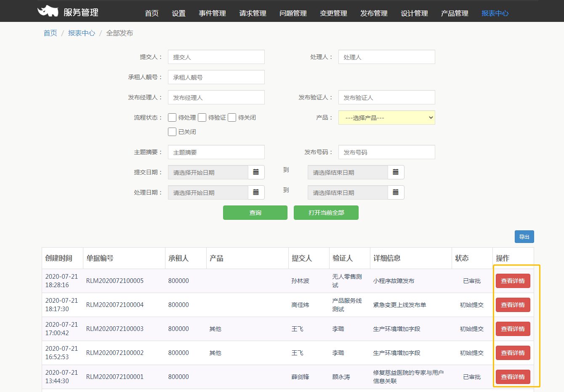
Task: Tick the 待处理 checkbox
Action: [x=172, y=117]
